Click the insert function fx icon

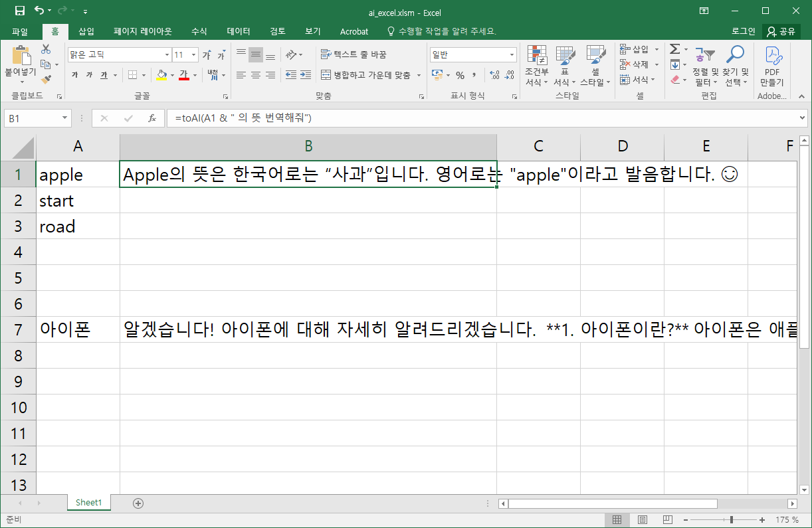tap(152, 118)
